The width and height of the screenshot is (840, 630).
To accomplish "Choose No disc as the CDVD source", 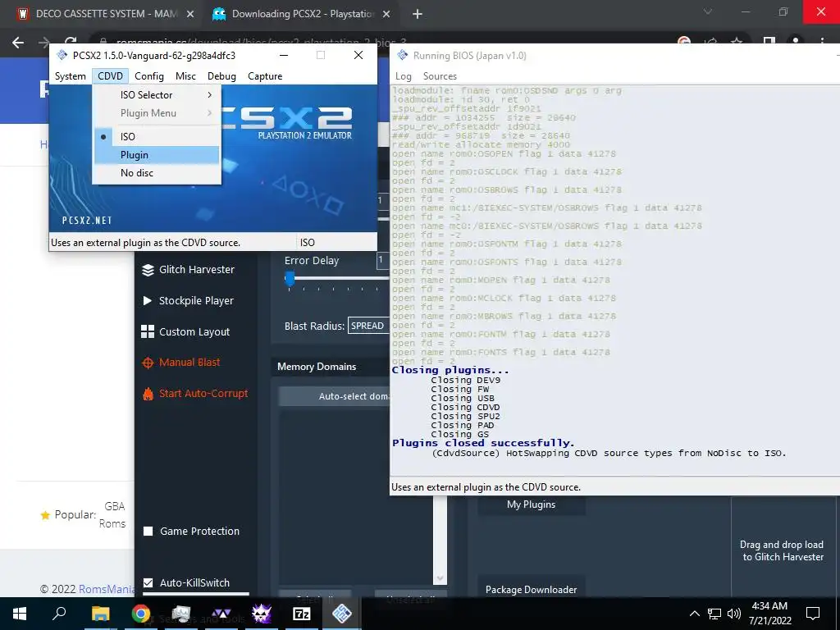I will pos(157,173).
